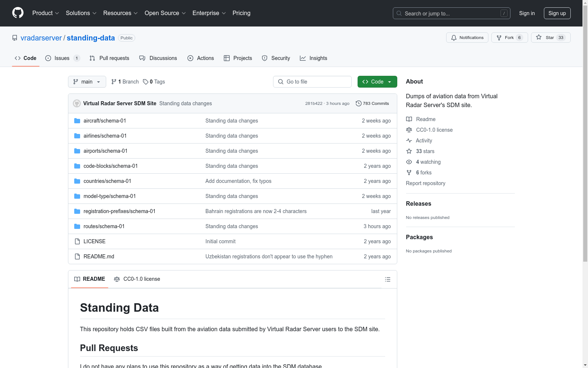Open the README outline list icon
This screenshot has height=368, width=588.
click(387, 279)
